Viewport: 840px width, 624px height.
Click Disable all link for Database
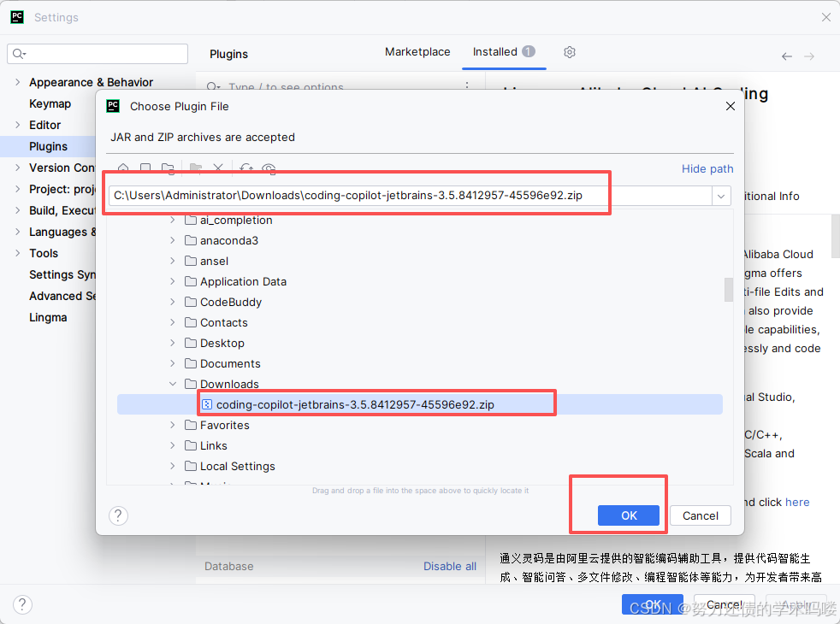[449, 566]
